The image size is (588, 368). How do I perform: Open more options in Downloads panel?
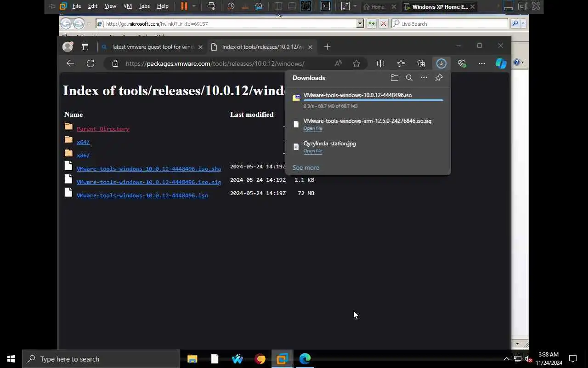pos(424,78)
